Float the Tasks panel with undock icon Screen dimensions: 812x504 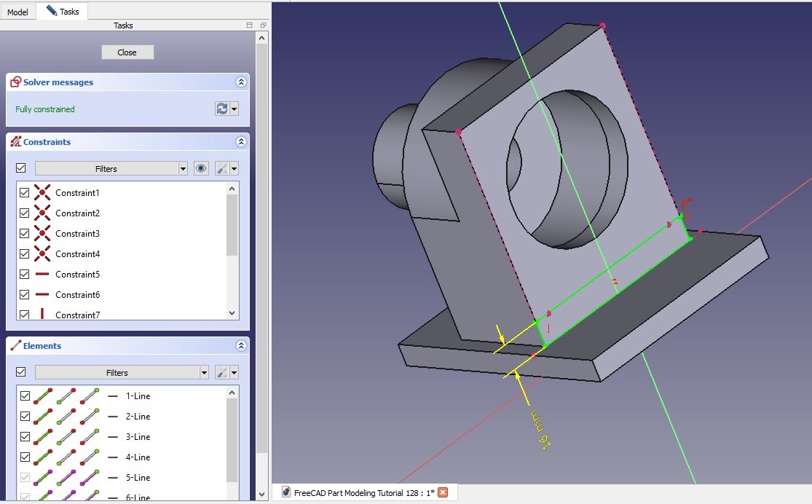coord(262,25)
